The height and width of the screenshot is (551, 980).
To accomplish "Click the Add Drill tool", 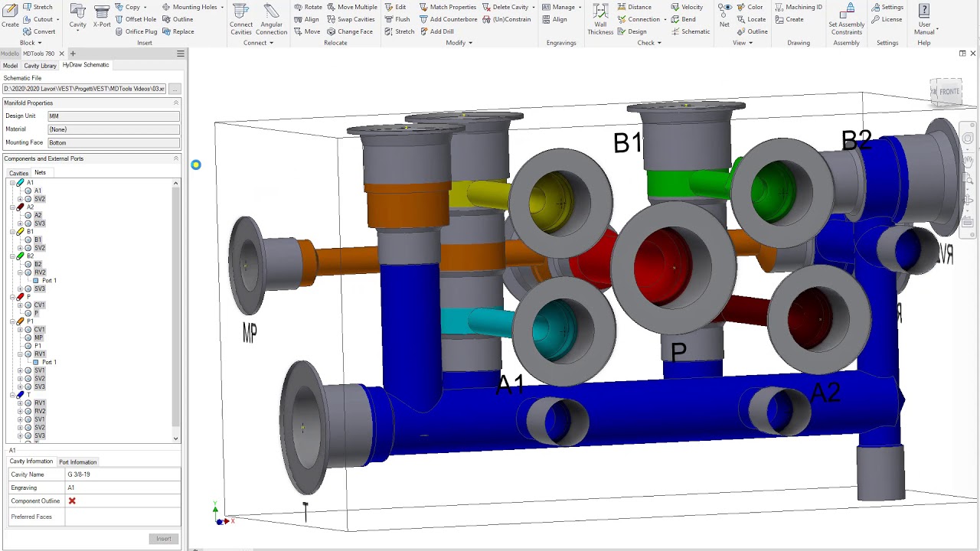I will [x=436, y=31].
